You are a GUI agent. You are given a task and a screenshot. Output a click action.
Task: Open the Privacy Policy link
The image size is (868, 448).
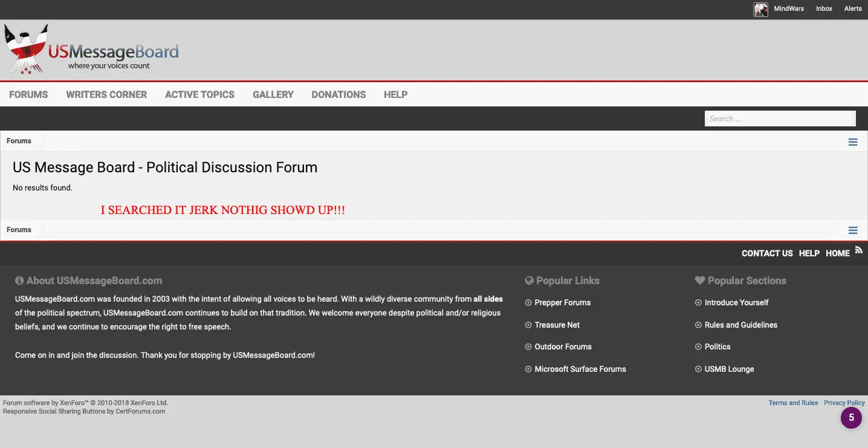coord(844,403)
